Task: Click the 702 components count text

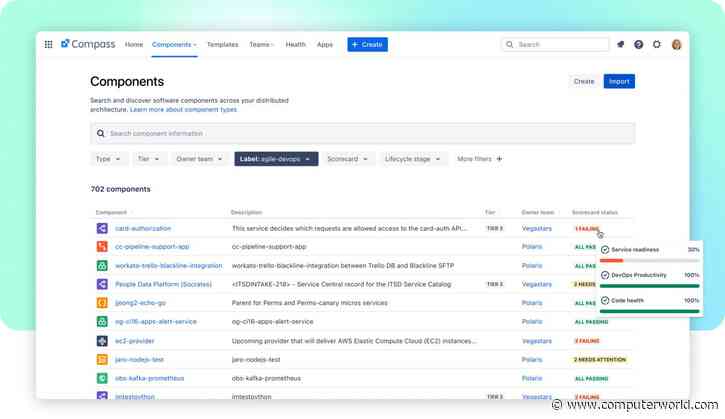Action: [121, 189]
